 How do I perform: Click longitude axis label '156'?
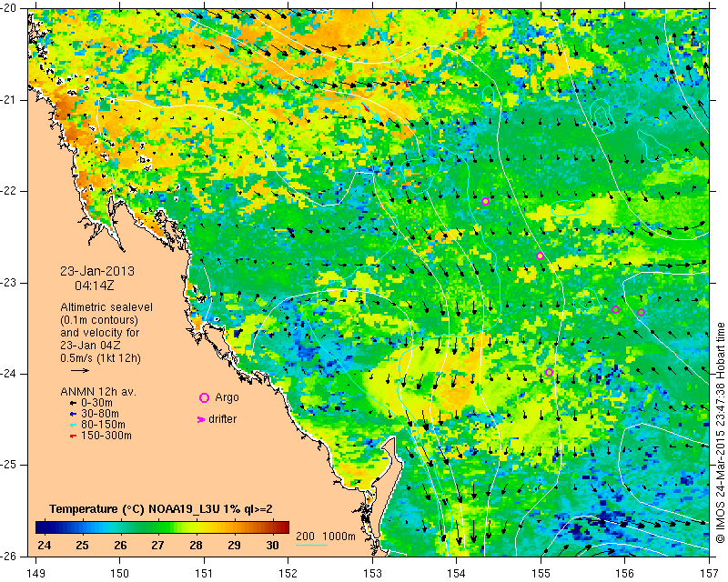(x=625, y=574)
